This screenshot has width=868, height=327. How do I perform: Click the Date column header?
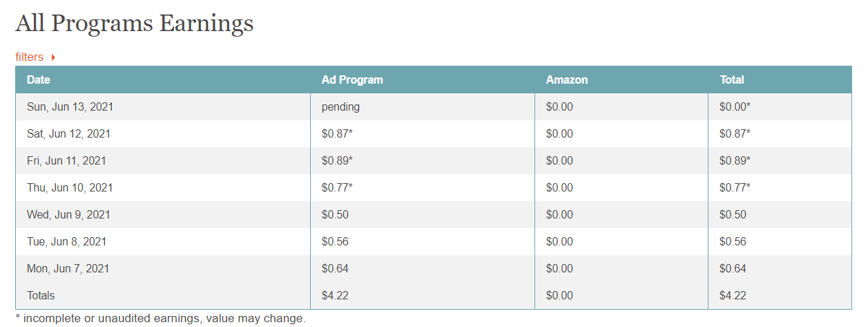click(x=39, y=80)
